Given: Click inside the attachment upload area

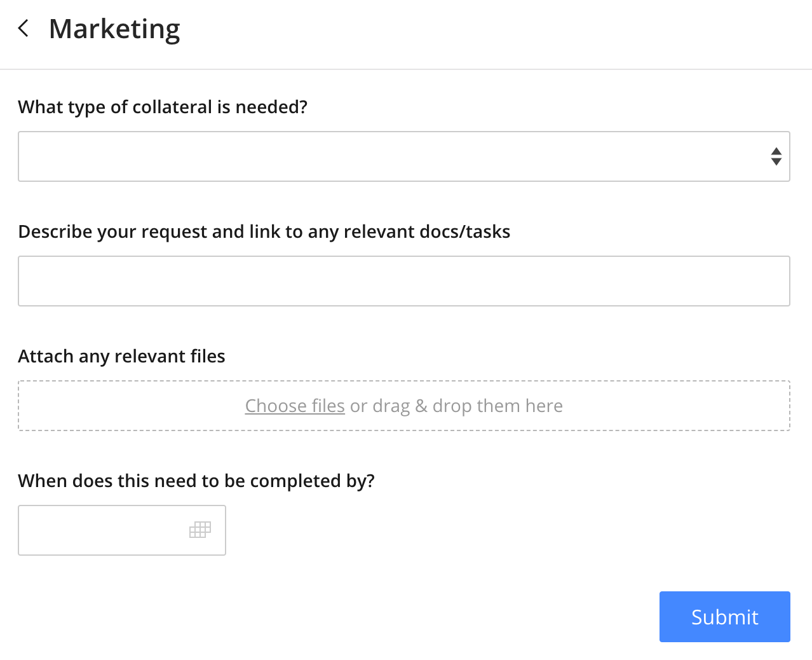Looking at the screenshot, I should [x=404, y=405].
